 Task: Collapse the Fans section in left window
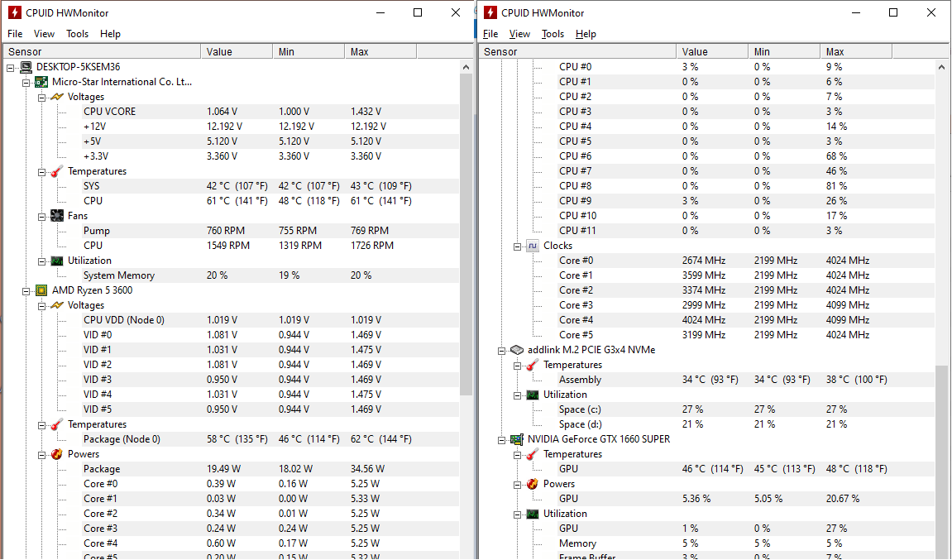(x=42, y=217)
